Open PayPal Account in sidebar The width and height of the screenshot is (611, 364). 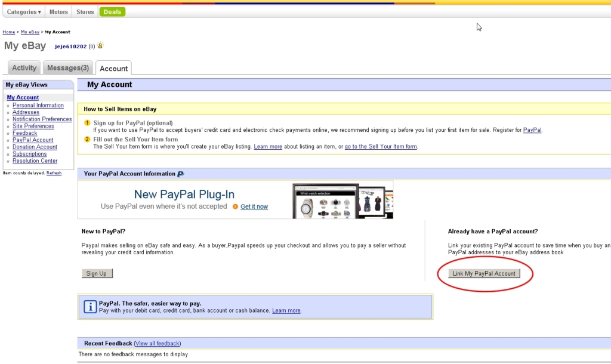(x=33, y=140)
